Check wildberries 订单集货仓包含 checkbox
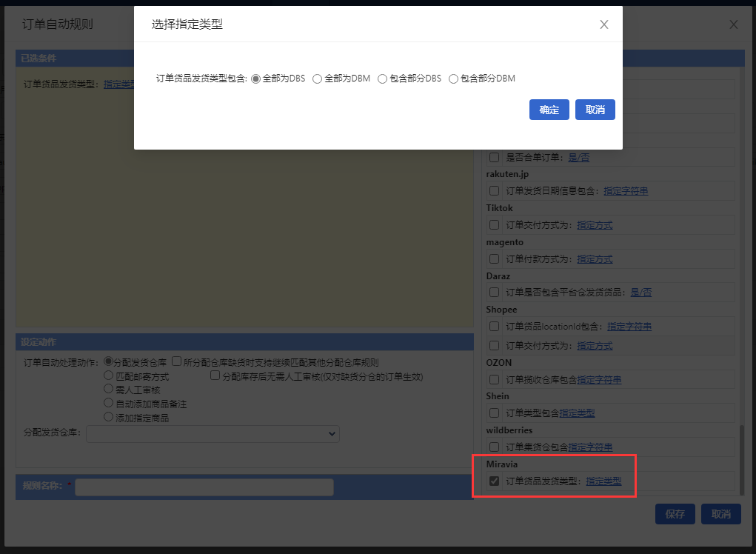Image resolution: width=756 pixels, height=554 pixels. coord(494,447)
